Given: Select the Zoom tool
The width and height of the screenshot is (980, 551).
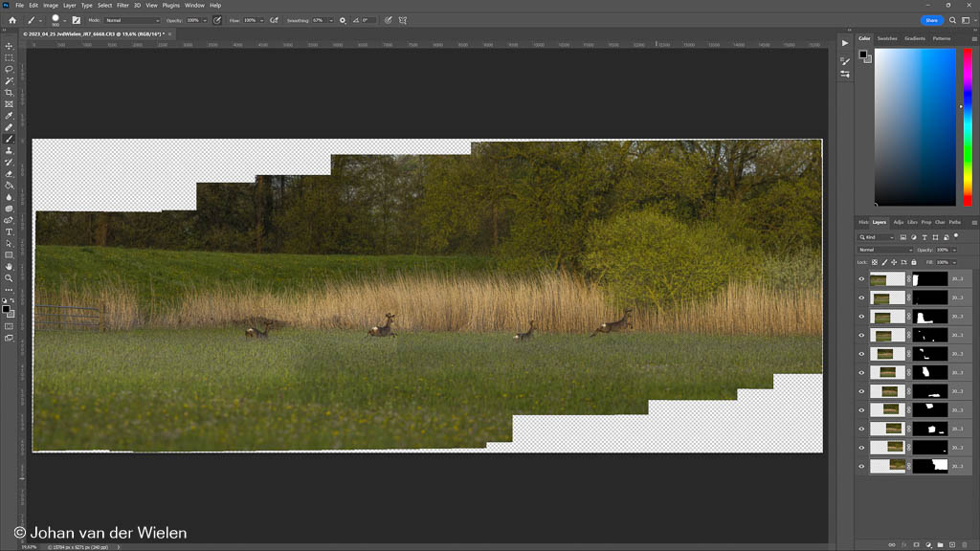Looking at the screenshot, I should [x=10, y=278].
